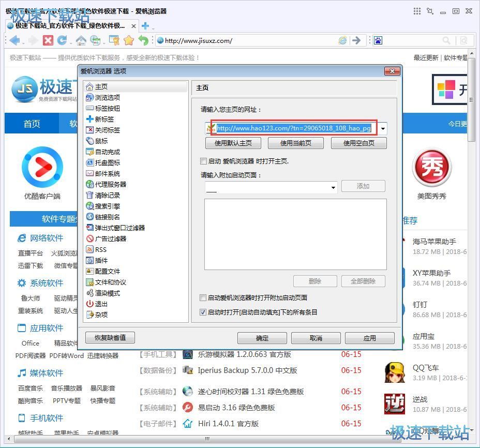This screenshot has width=480, height=448.
Task: Expand the 附加启动页面 dropdown arrow
Action: tap(333, 187)
